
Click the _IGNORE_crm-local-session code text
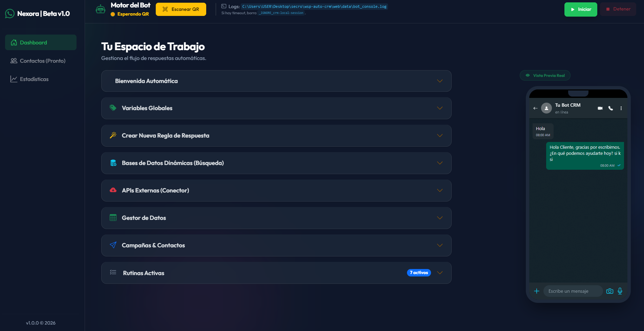click(281, 13)
